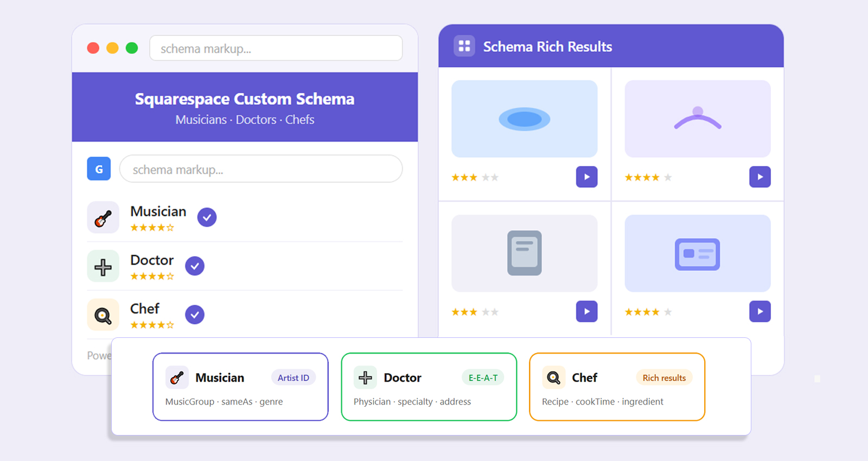Open the Musician schema card
The height and width of the screenshot is (461, 868).
click(240, 387)
